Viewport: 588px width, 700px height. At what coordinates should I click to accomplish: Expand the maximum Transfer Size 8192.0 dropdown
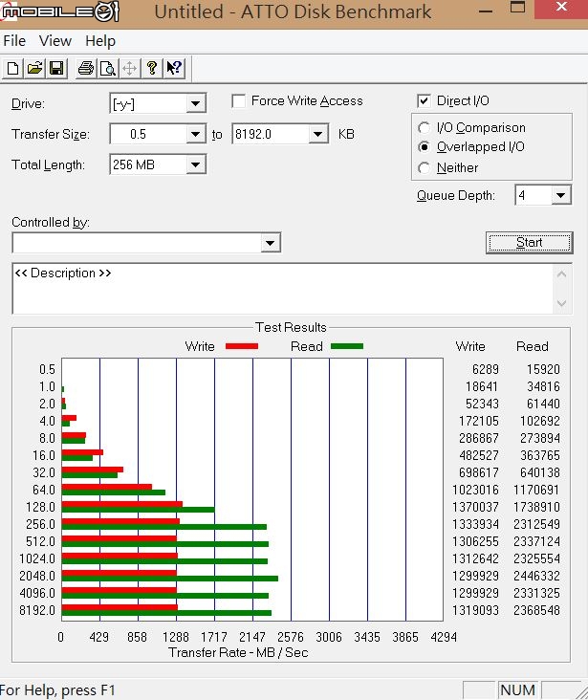pos(317,134)
